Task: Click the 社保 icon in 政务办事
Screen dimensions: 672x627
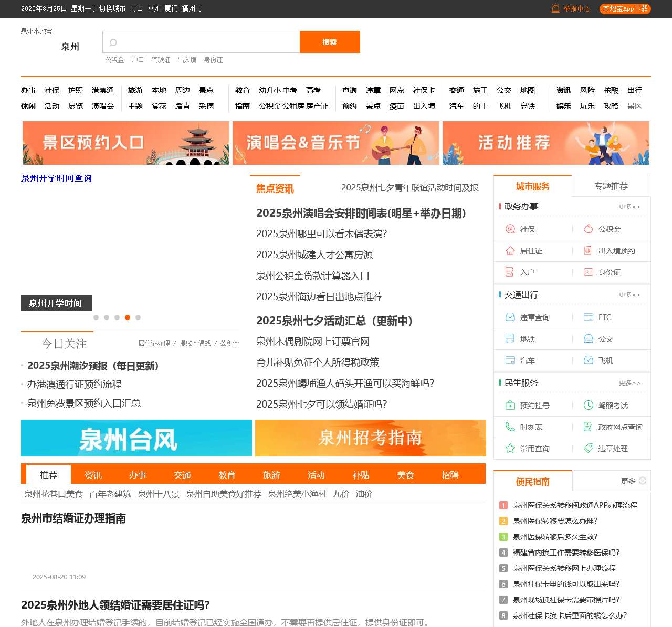Action: point(510,229)
